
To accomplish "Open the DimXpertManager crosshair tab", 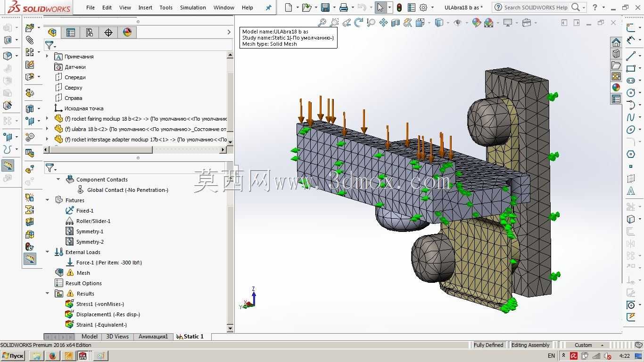I will pos(108,32).
